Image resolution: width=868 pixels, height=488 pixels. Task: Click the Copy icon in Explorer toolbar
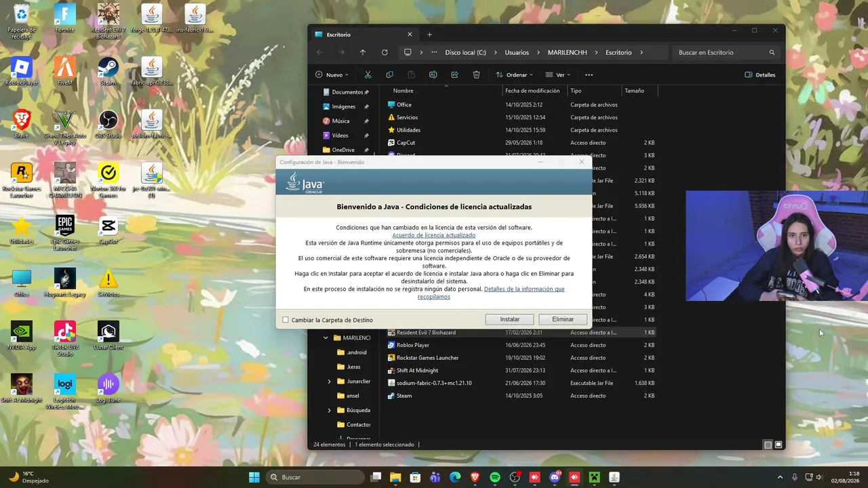pos(389,75)
